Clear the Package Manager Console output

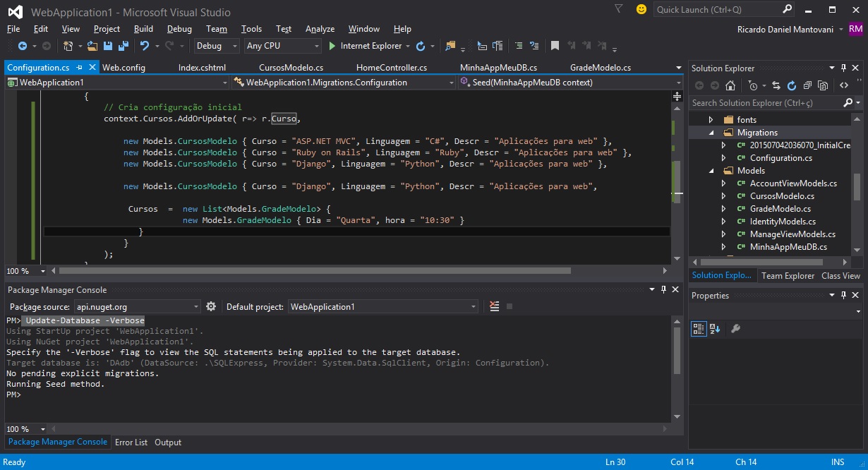494,306
